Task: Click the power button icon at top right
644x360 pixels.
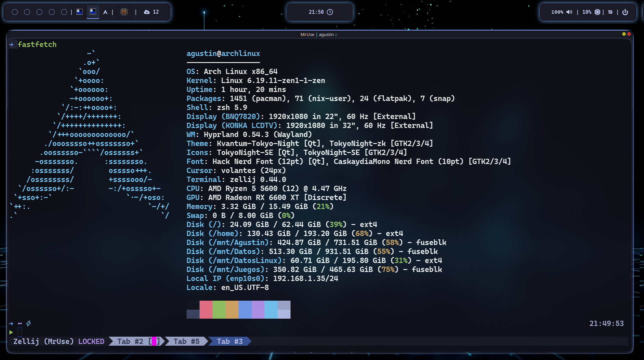Action: pyautogui.click(x=625, y=12)
